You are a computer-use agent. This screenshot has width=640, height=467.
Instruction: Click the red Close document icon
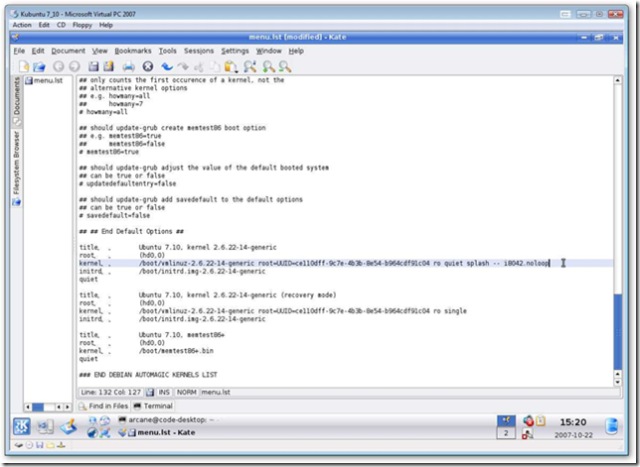[x=148, y=66]
